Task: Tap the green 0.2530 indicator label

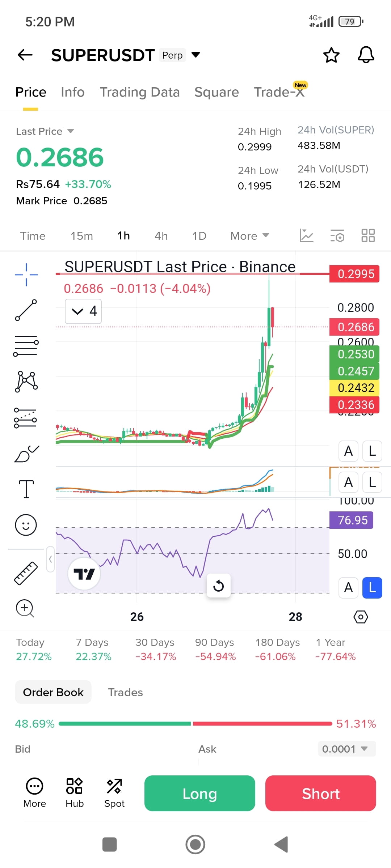Action: click(x=354, y=354)
